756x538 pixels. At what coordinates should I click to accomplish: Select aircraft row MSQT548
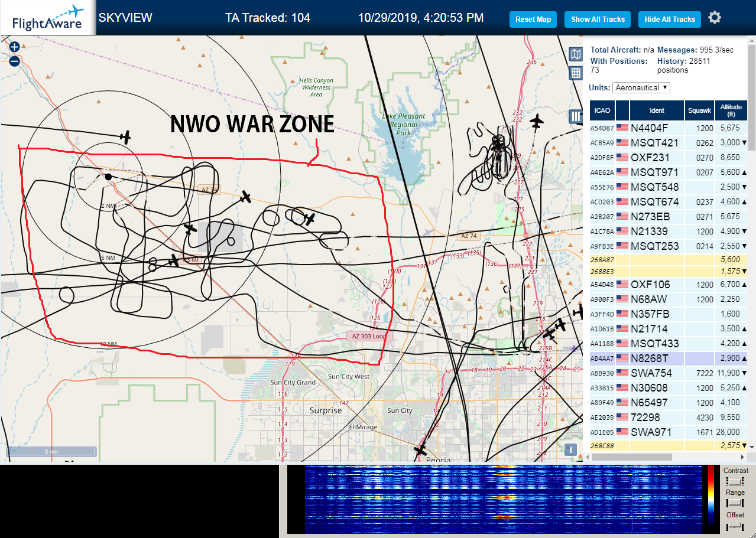(669, 187)
